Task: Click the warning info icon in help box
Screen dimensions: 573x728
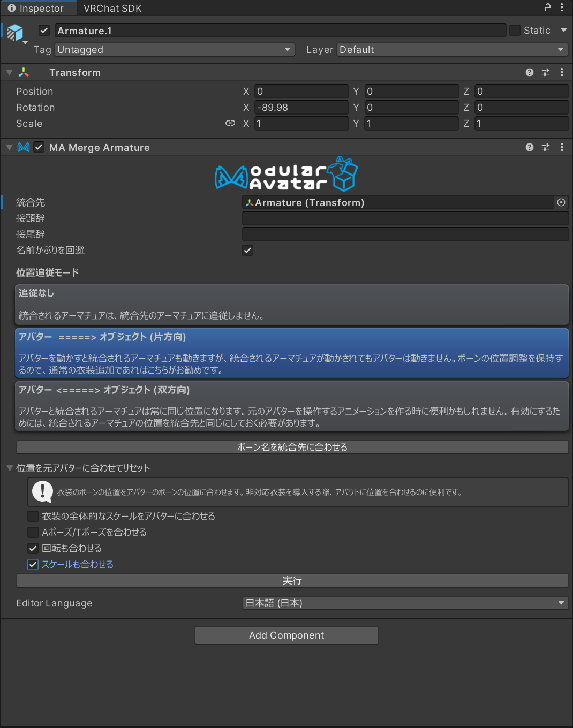Action: (42, 492)
